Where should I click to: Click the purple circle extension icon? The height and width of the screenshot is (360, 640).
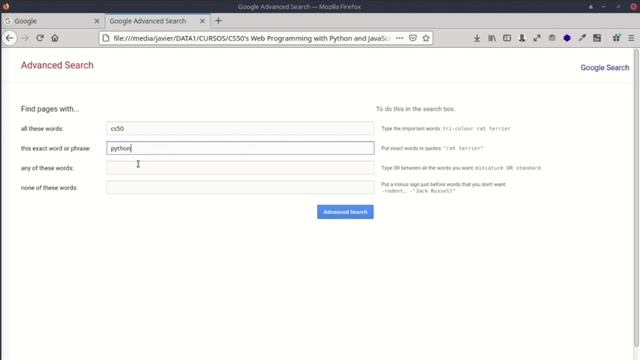pos(567,38)
